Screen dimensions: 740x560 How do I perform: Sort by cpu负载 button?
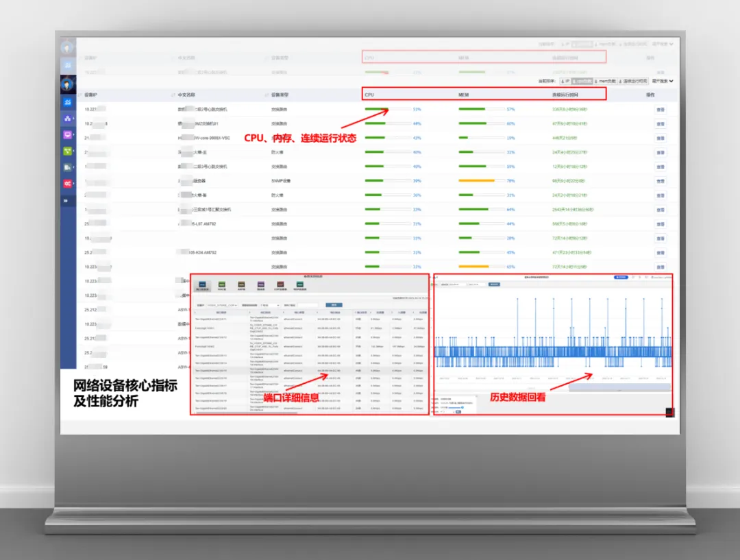pyautogui.click(x=582, y=81)
